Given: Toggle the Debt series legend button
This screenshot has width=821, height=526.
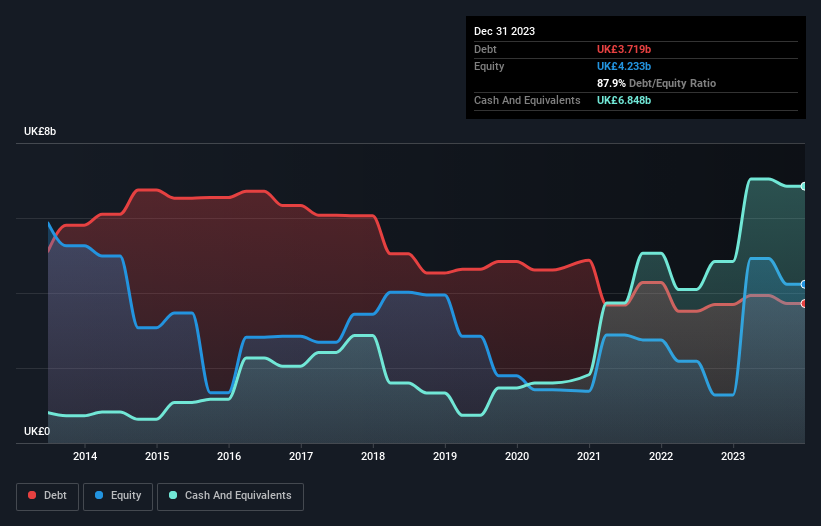Looking at the screenshot, I should pyautogui.click(x=47, y=496).
